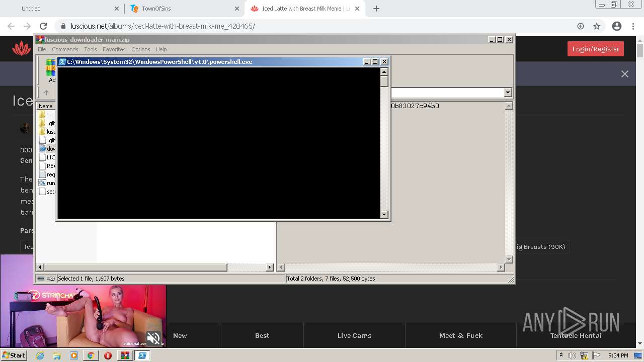Open the Help menu in WinRAR
The image size is (644, 362).
pyautogui.click(x=161, y=49)
